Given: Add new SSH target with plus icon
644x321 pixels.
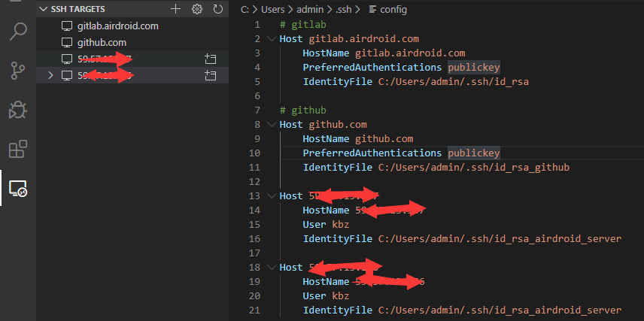Looking at the screenshot, I should pyautogui.click(x=176, y=9).
